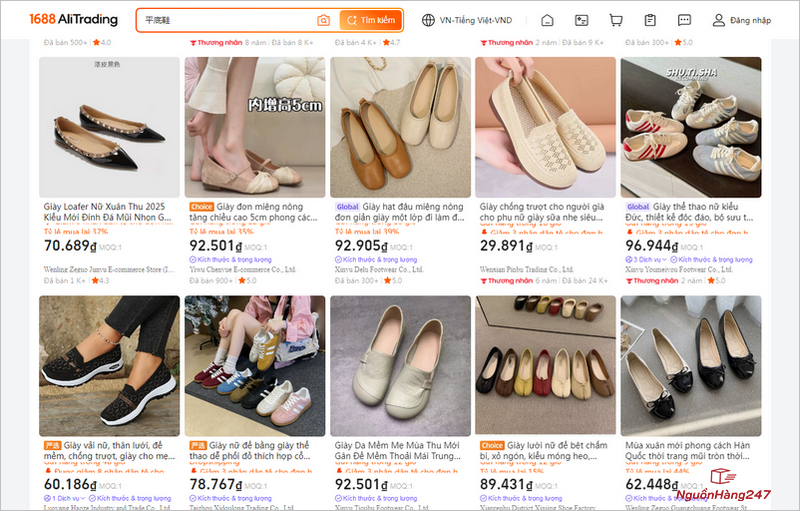Click seller Xinyu Youmeiyou Footwear Co., Ltd.

point(679,269)
